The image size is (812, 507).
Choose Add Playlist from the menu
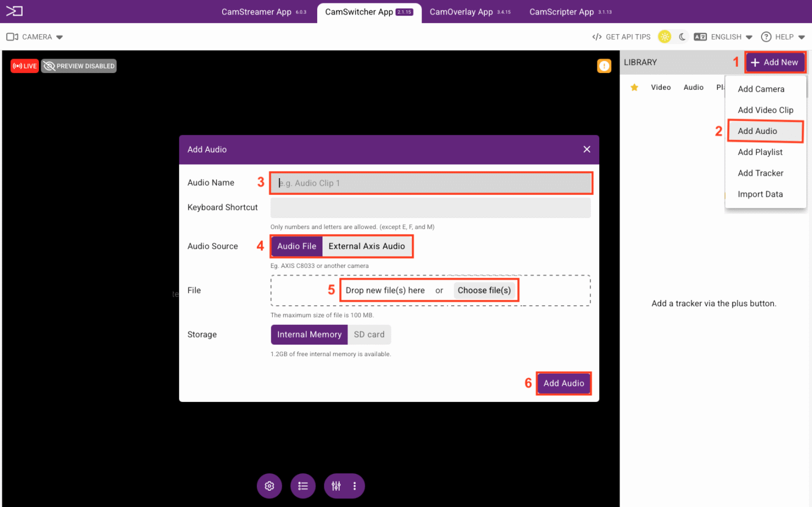click(760, 152)
